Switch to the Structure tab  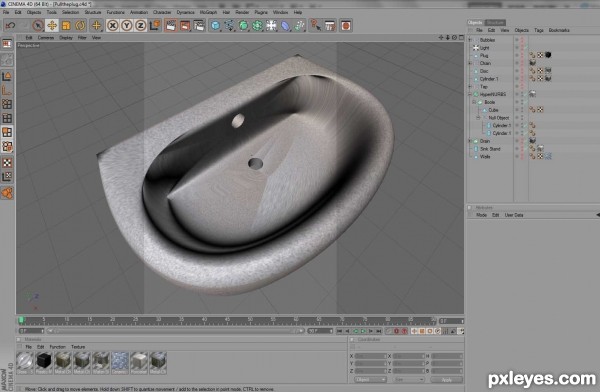point(496,23)
